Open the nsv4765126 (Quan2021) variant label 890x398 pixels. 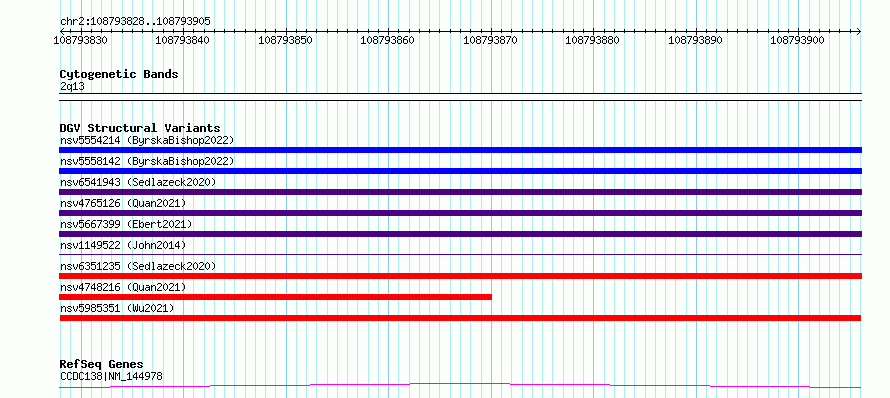point(123,203)
